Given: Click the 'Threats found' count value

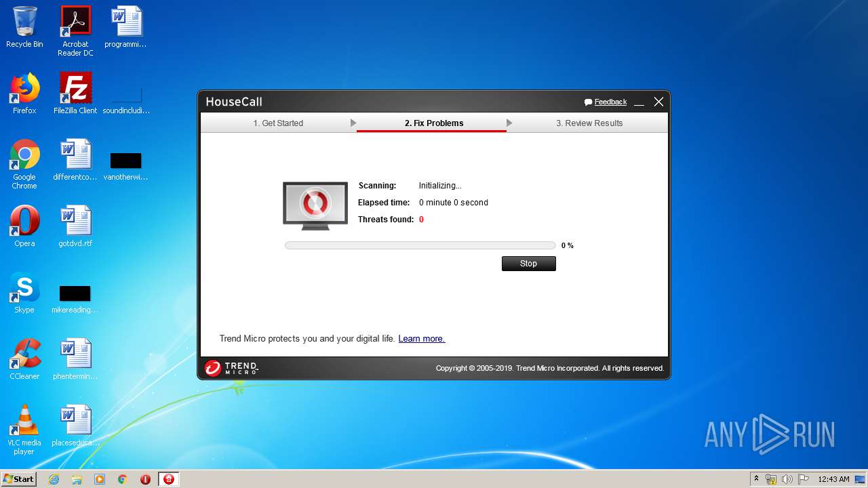Looking at the screenshot, I should [421, 220].
